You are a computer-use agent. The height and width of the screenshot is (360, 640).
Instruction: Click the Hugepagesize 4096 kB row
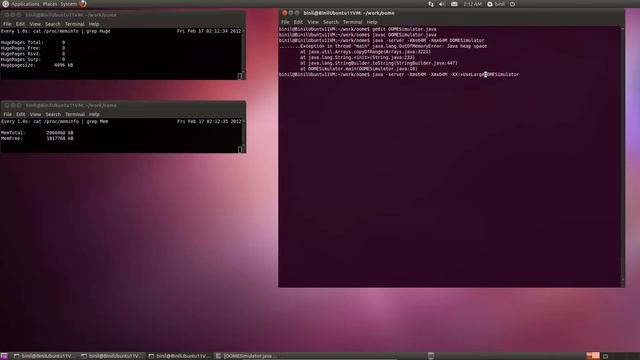37,65
